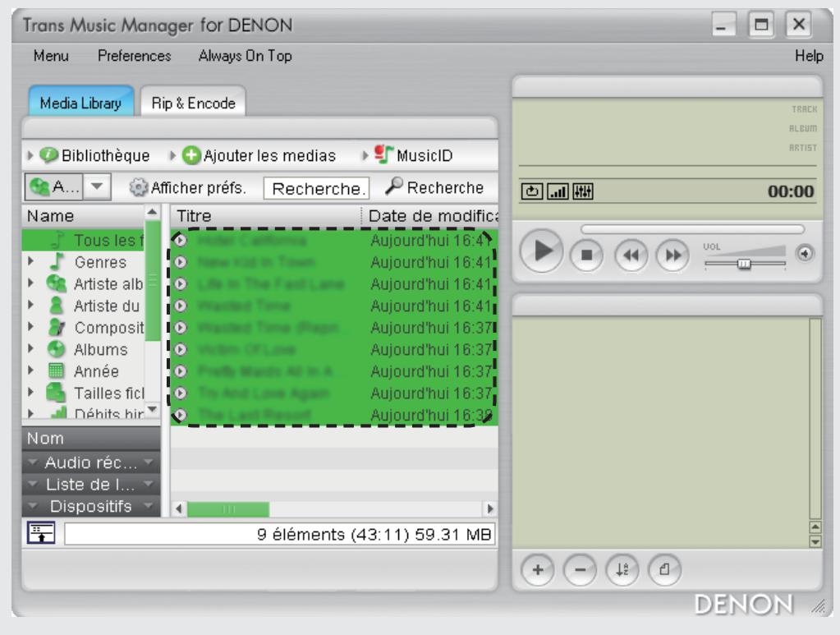This screenshot has width=840, height=635.
Task: Click the Nom panel header
Action: click(x=90, y=439)
